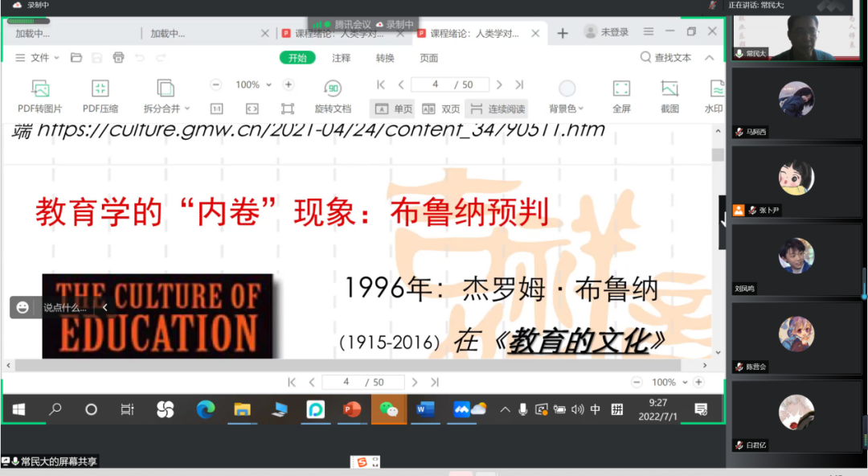The image size is (868, 476).
Task: Click the PDF转图片 convert-to-image icon
Action: point(40,88)
